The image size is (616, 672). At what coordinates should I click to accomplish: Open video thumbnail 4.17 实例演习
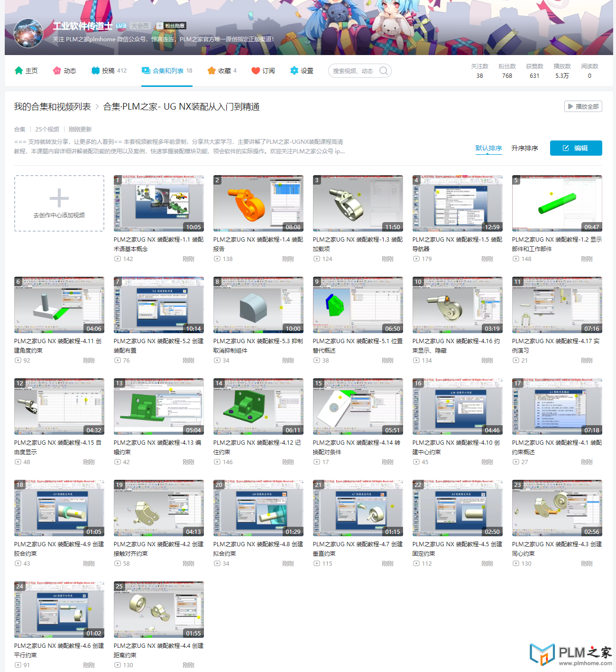pos(557,305)
